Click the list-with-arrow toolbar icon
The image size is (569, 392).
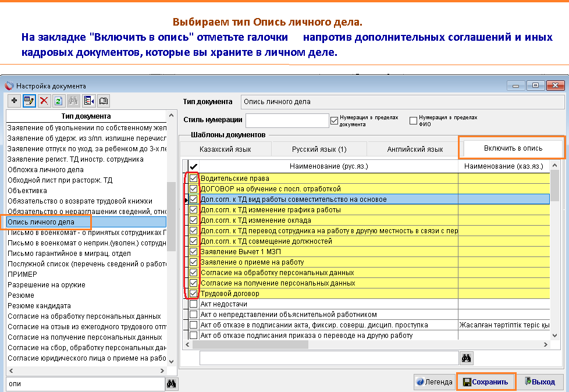click(x=88, y=101)
